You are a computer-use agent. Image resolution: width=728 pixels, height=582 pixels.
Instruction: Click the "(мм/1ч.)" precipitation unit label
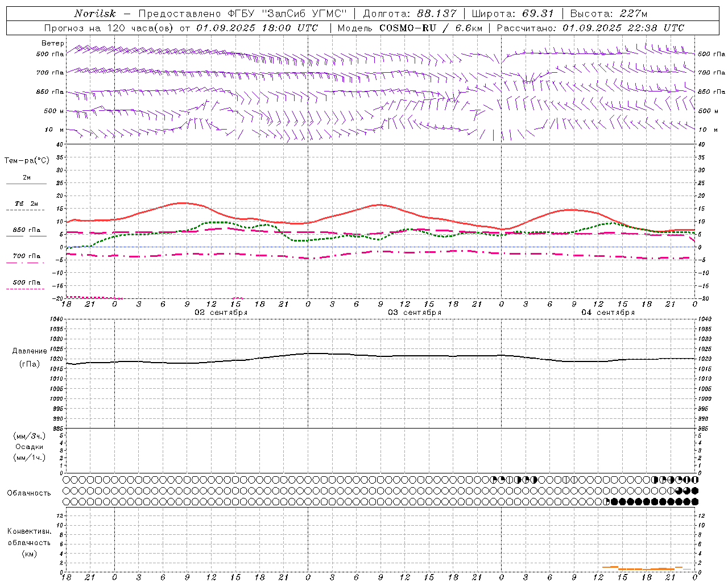point(30,458)
